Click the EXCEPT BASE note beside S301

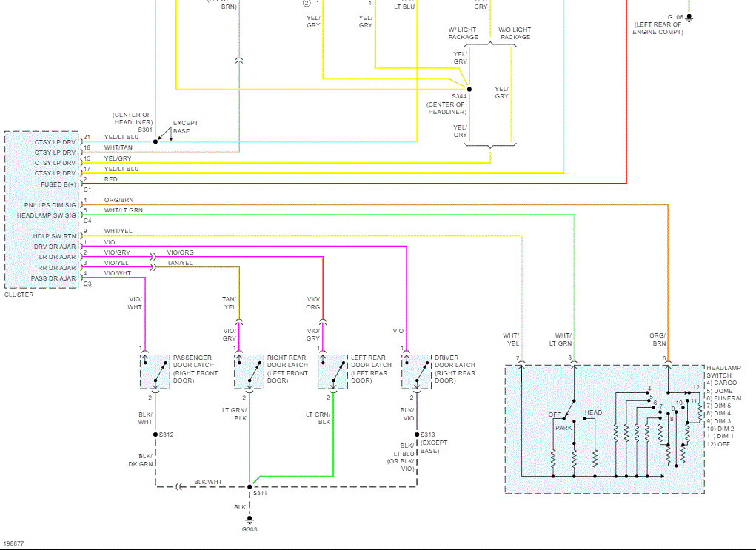coord(185,127)
